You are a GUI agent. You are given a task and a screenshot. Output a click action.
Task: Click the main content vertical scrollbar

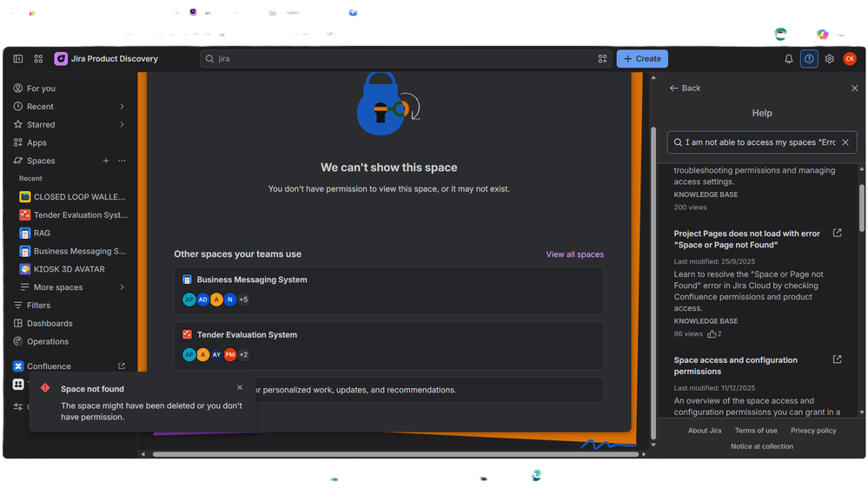[653, 283]
